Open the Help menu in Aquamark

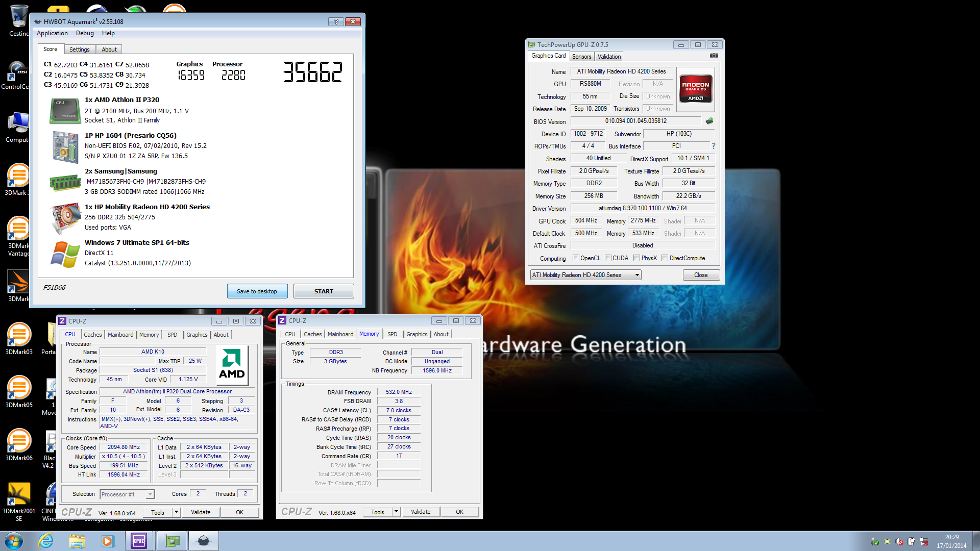(x=108, y=33)
